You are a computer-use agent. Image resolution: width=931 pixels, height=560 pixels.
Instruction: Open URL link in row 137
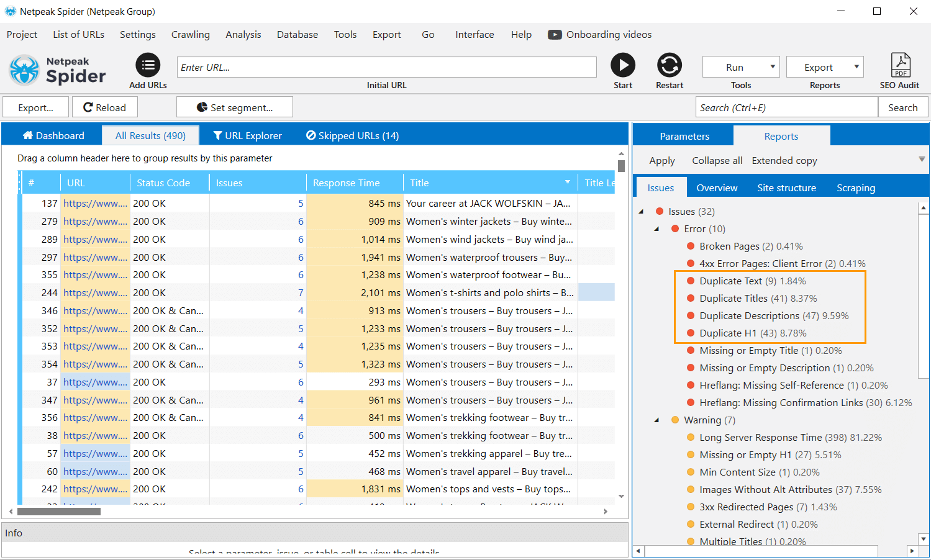click(x=95, y=204)
